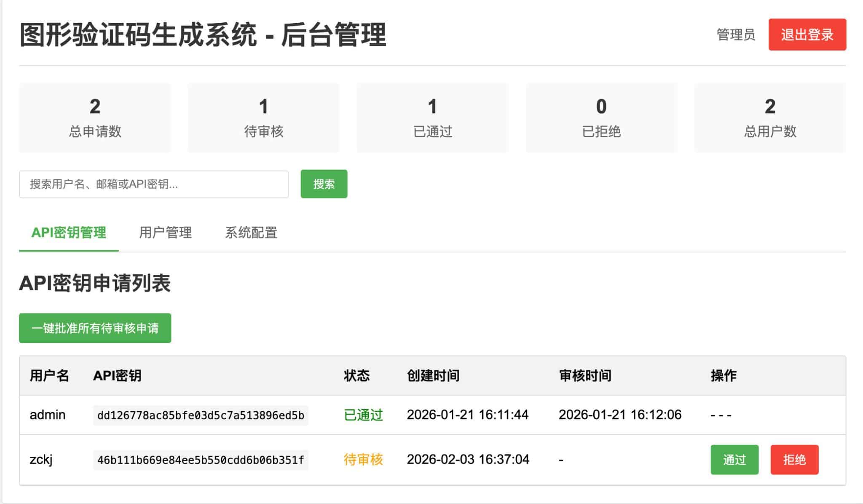Click creation time 2026-01-21 16:11:44

coord(467,415)
